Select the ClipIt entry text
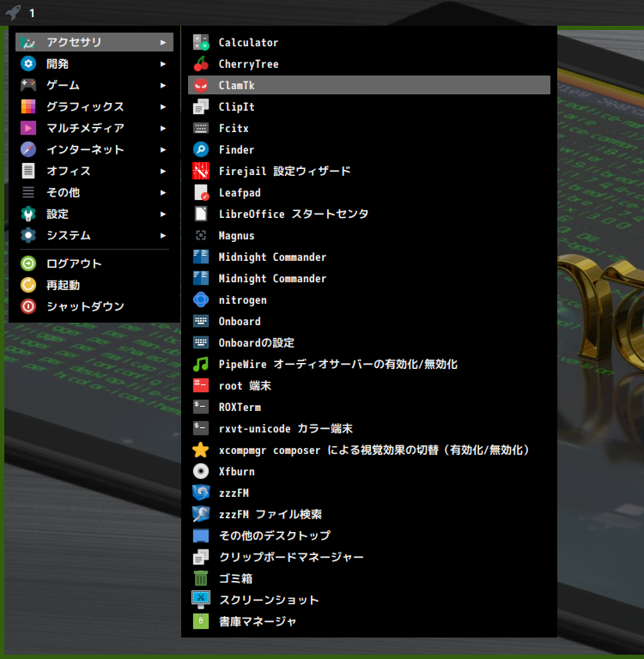The image size is (644, 659). pos(236,106)
